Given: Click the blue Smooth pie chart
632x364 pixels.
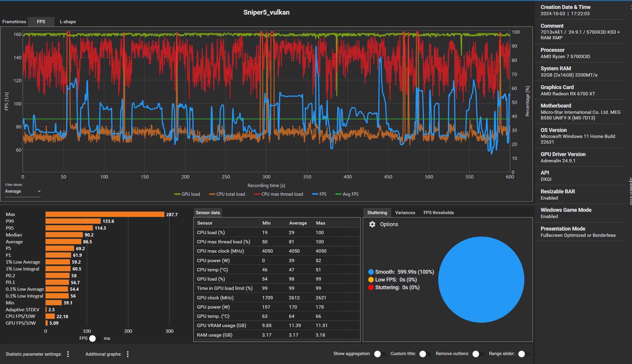Looking at the screenshot, I should pos(481,279).
